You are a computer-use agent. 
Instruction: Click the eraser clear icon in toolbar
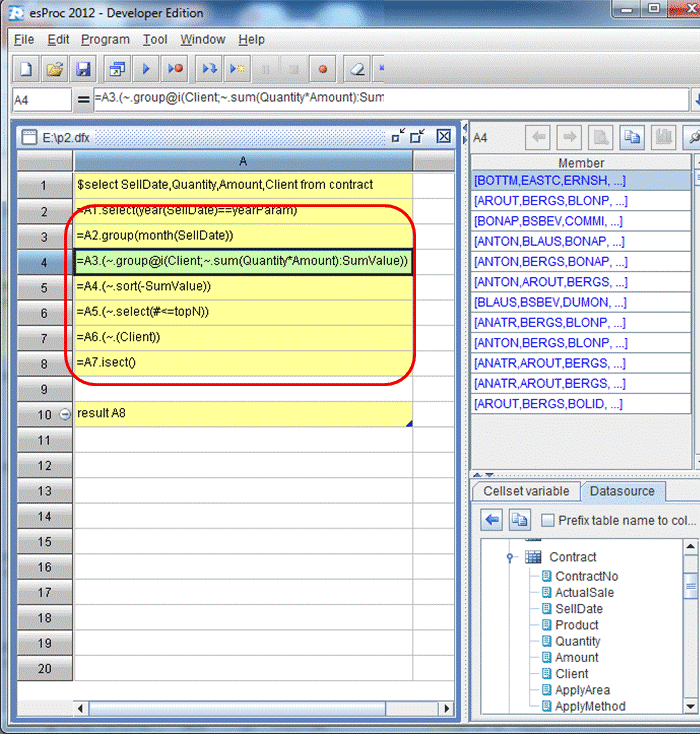[x=356, y=69]
